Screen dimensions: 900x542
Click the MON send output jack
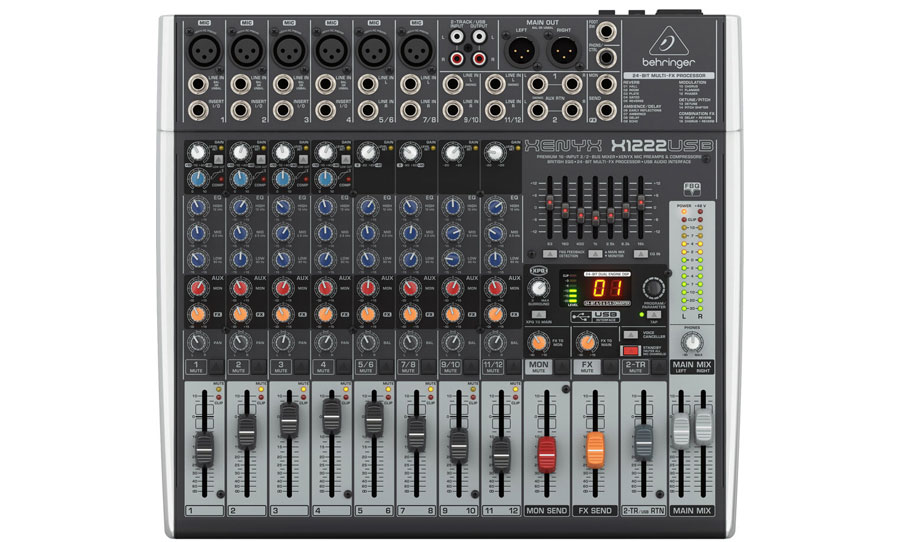tap(607, 84)
